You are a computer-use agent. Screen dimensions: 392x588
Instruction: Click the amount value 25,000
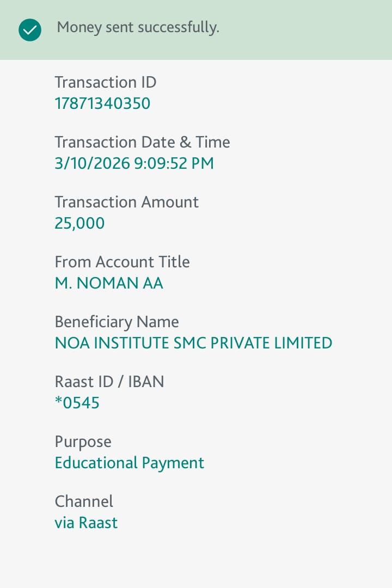click(x=79, y=223)
